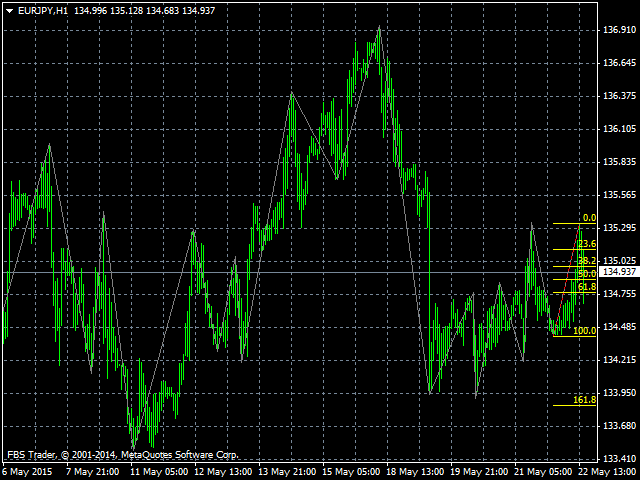The height and width of the screenshot is (480, 640).
Task: Click the 13 May 21:00 time label
Action: pos(288,472)
